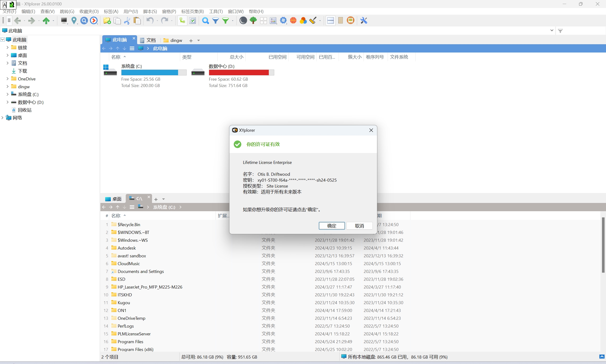The width and height of the screenshot is (606, 364).
Task: Click the Undo toolbar icon
Action: click(150, 21)
